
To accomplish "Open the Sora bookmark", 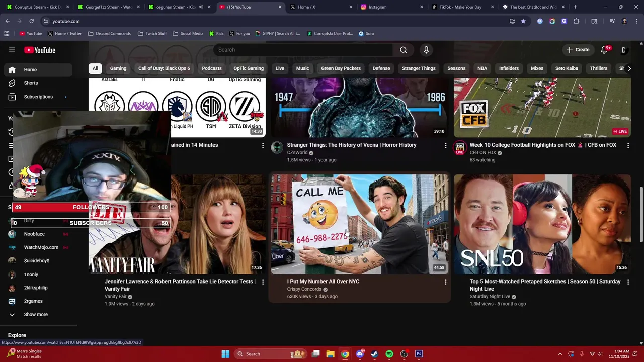I will point(366,34).
